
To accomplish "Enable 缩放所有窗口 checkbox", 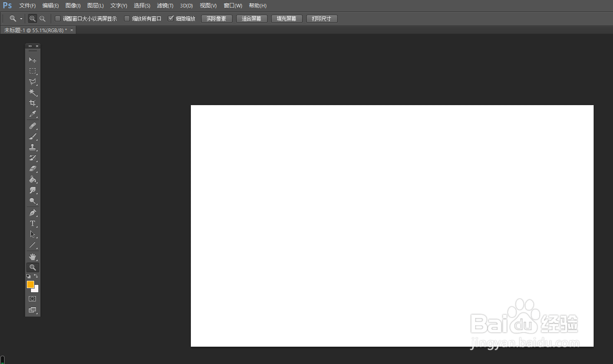I will tap(127, 19).
